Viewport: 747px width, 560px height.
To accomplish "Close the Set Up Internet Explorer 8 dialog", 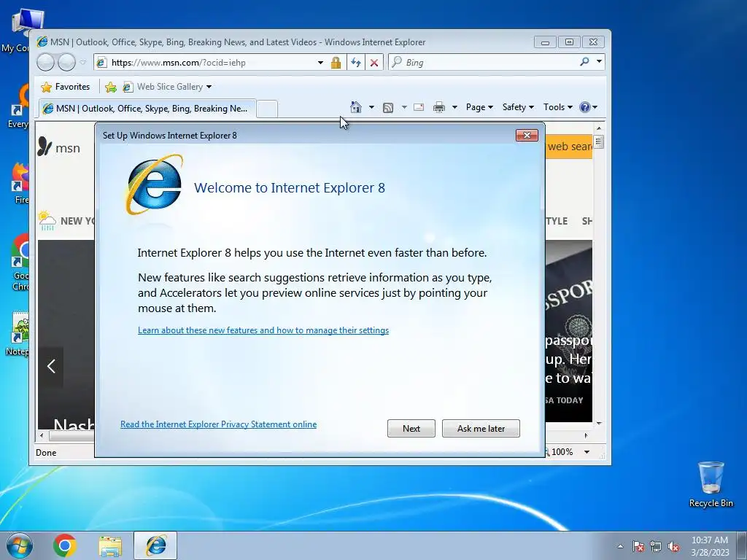I will 527,135.
